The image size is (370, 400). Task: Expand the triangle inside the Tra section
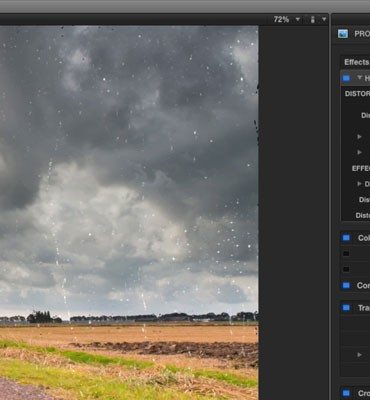(x=359, y=355)
